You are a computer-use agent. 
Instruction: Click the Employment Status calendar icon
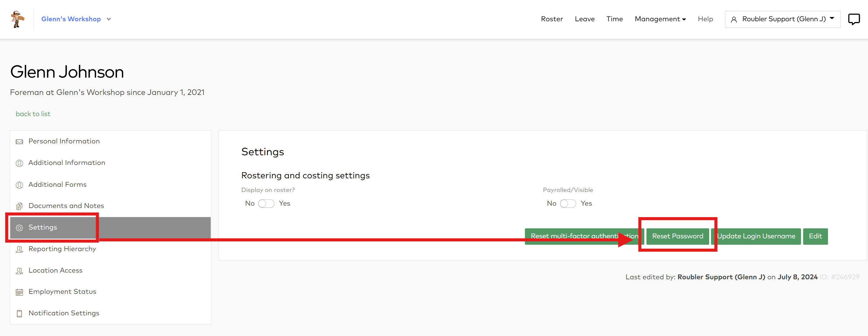[x=19, y=292]
